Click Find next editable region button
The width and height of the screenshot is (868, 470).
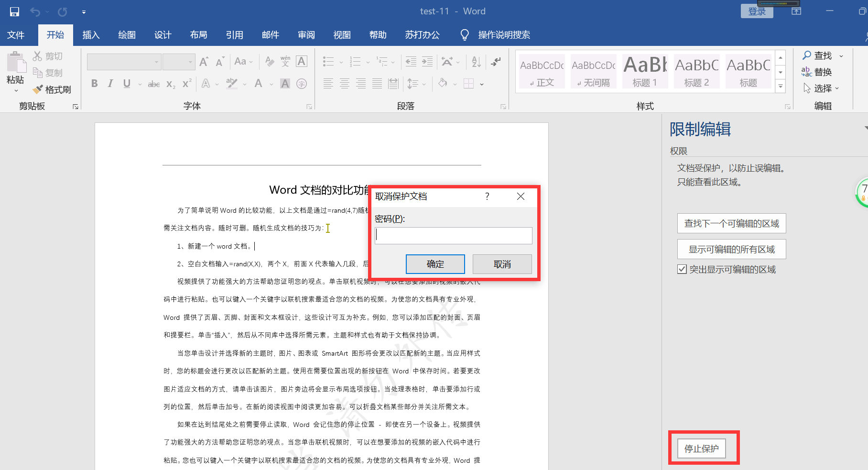click(731, 223)
